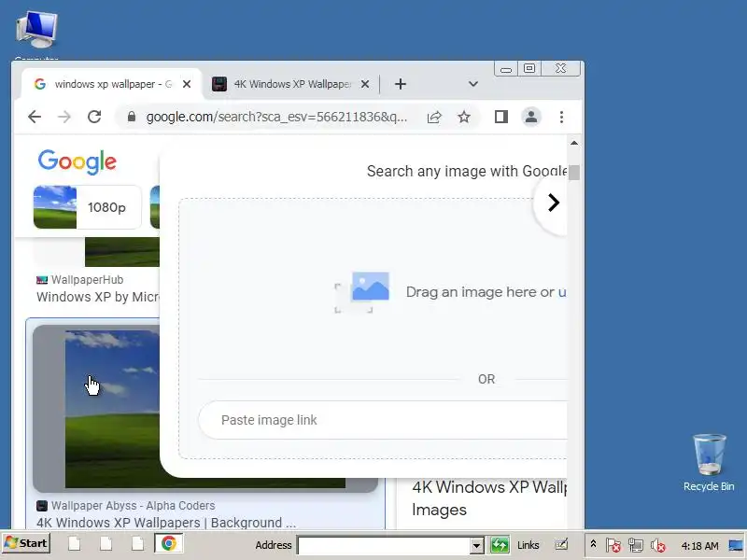The width and height of the screenshot is (747, 560).
Task: Expand the taskbar Address dropdown
Action: [476, 546]
